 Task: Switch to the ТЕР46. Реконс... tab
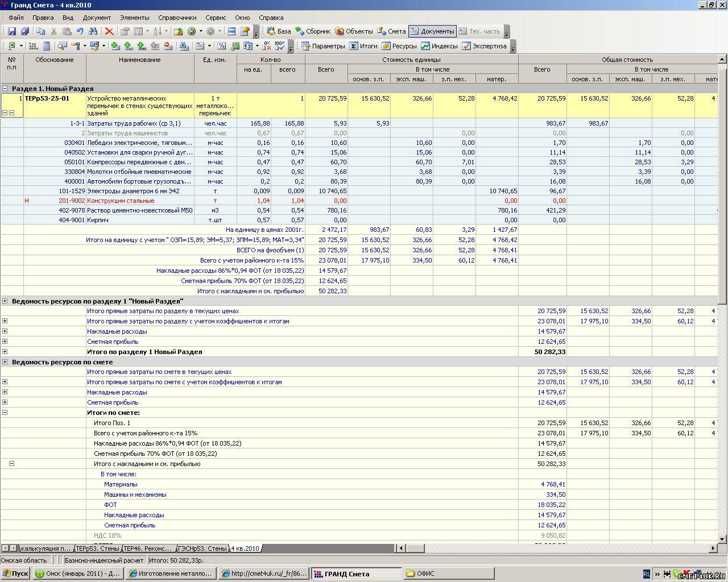coord(147,548)
